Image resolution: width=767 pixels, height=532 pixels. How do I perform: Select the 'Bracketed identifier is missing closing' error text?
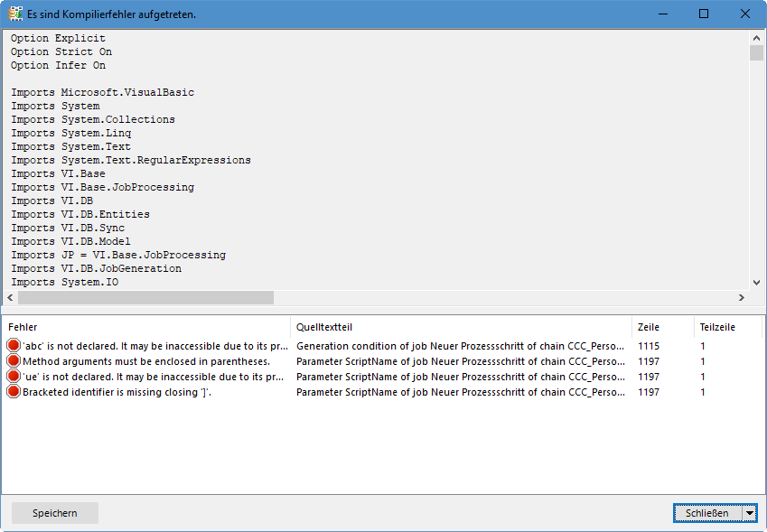[117, 392]
